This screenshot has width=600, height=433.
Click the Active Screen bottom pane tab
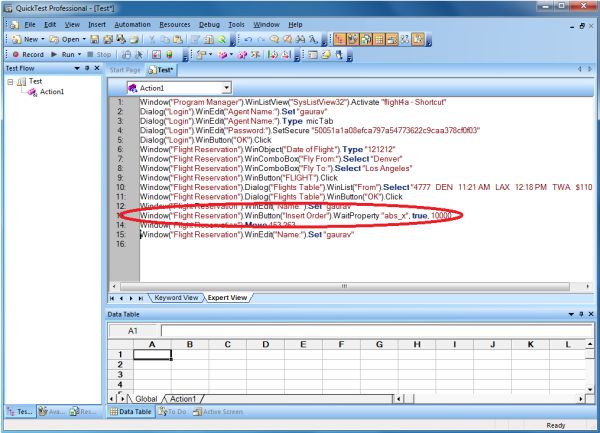(218, 412)
